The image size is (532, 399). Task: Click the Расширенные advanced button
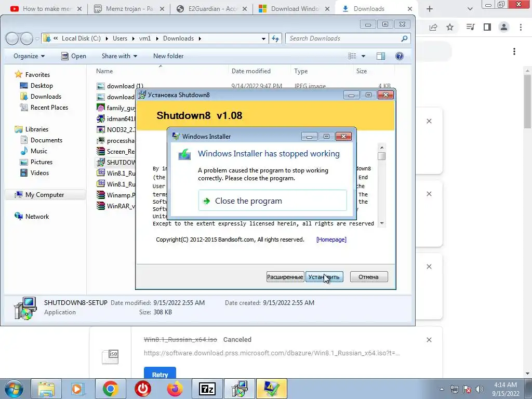(x=285, y=277)
